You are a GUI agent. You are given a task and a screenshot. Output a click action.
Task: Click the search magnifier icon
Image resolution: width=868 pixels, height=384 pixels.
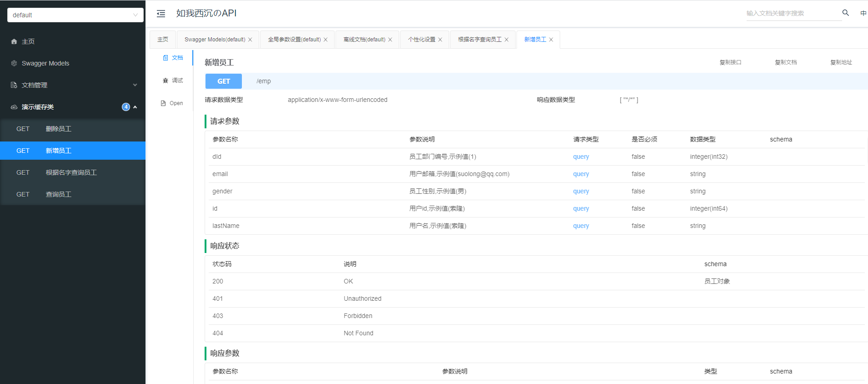point(845,13)
